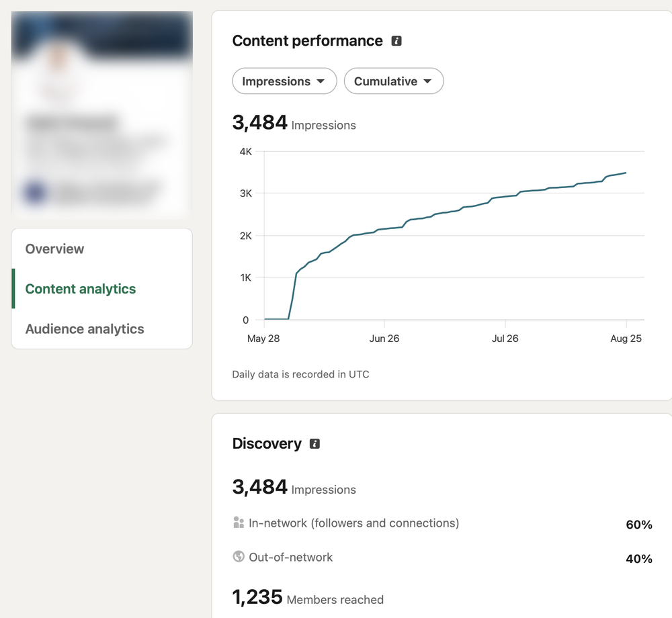This screenshot has width=672, height=618.
Task: Select the Jul 26 axis marker
Action: pos(505,339)
